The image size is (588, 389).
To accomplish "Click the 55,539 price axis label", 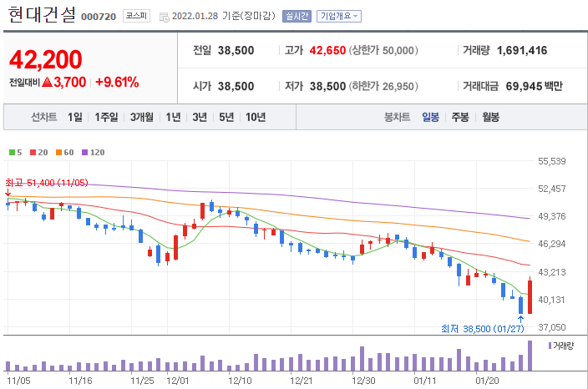I will 551,161.
